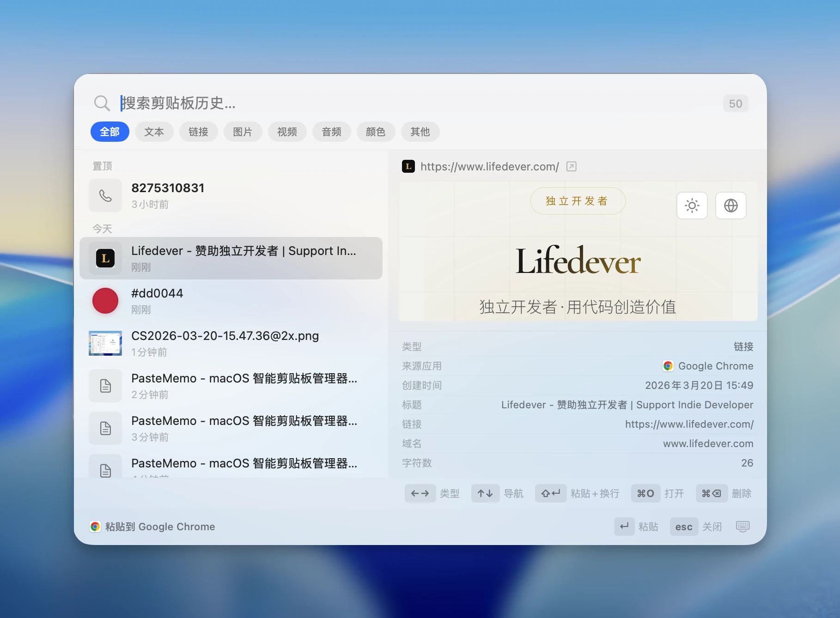The image size is (840, 618).
Task: Click the https://www.lifedever.com/ preview header URL
Action: [x=490, y=167]
